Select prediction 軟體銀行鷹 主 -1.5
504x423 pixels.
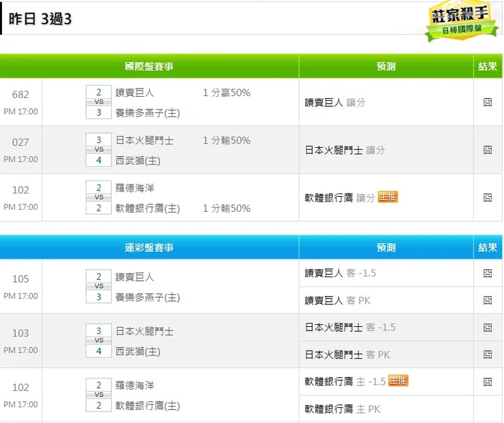(345, 382)
